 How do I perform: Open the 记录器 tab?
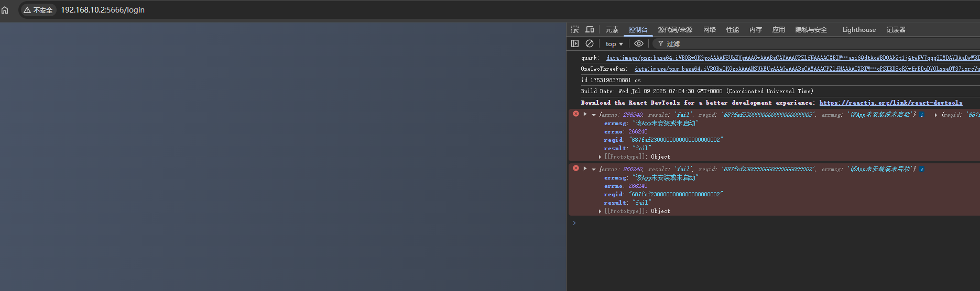click(x=896, y=30)
